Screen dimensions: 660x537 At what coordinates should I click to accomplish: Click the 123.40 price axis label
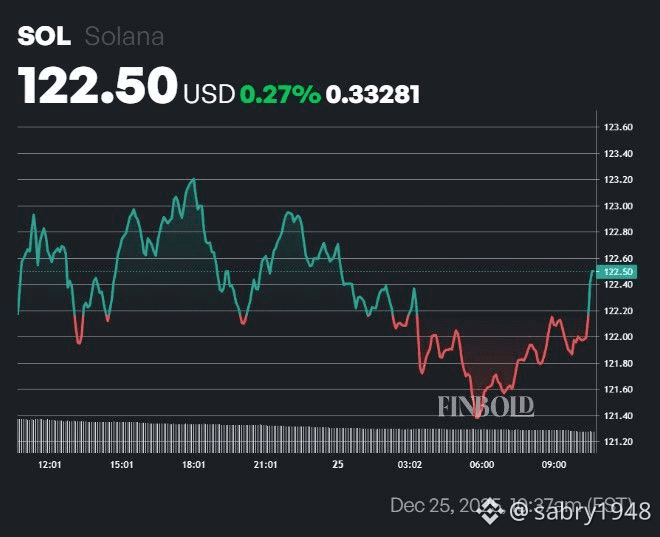point(618,154)
